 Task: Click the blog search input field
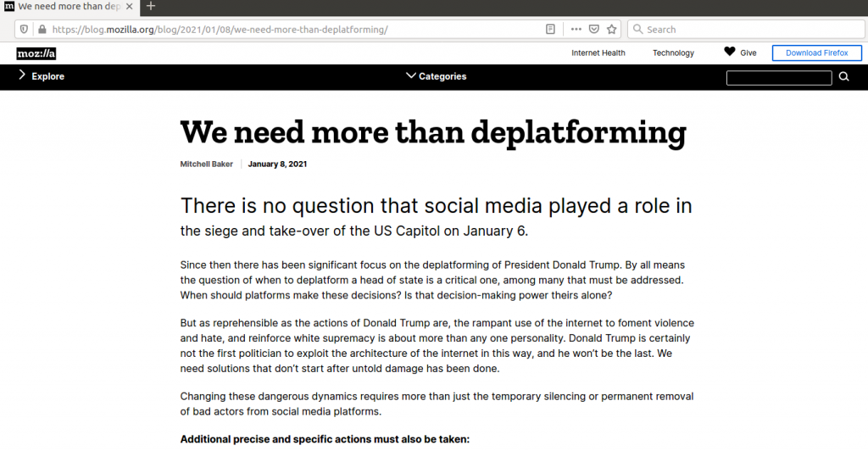(x=779, y=78)
